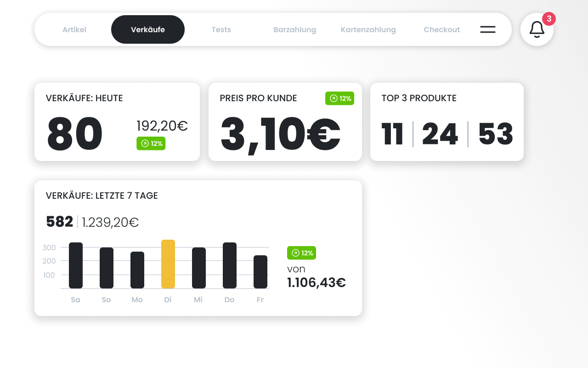Image resolution: width=588 pixels, height=368 pixels.
Task: Click the Sa bar in the chart
Action: pyautogui.click(x=75, y=265)
